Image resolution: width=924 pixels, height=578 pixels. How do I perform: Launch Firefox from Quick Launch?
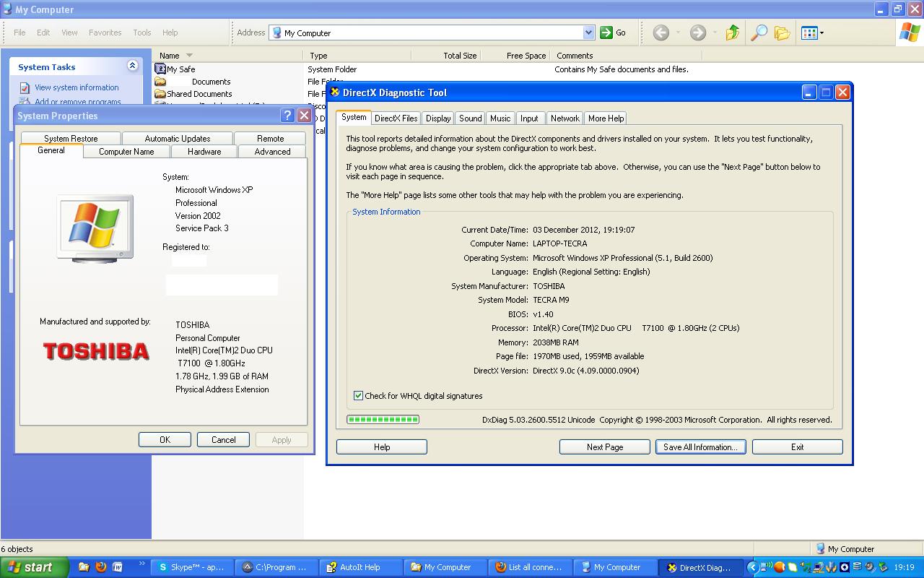(100, 567)
